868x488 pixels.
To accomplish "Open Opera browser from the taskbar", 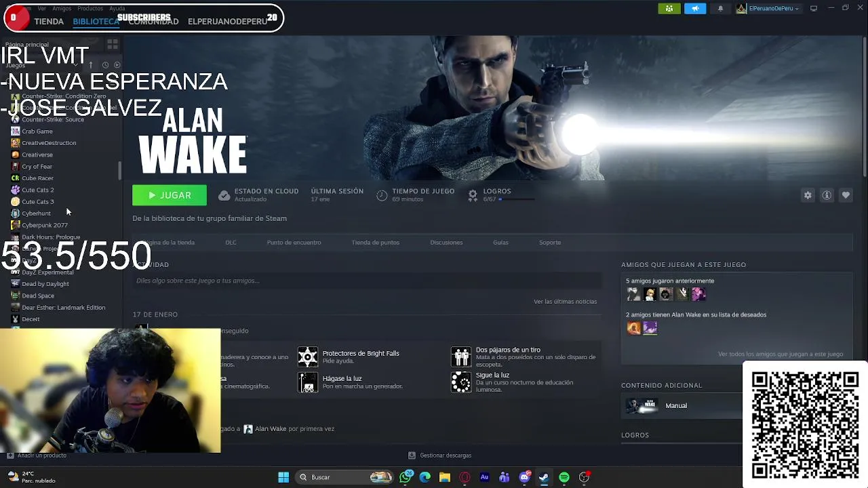I will coord(465,477).
